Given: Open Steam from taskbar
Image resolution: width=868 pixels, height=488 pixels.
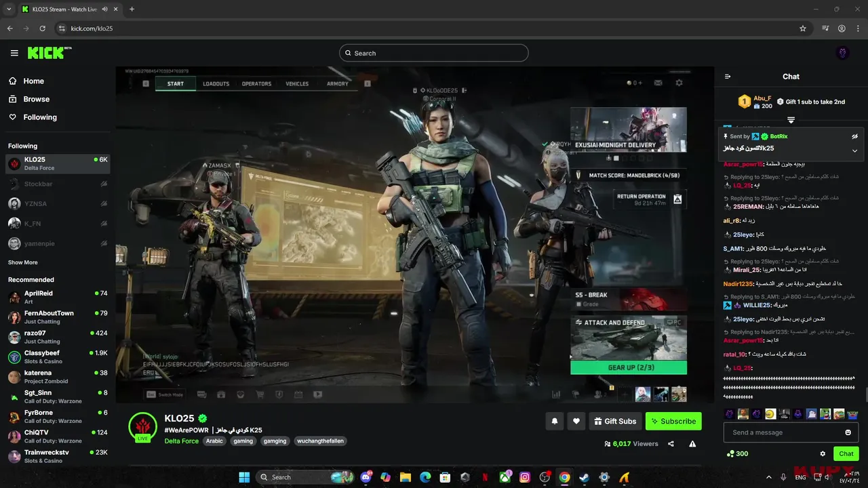Looking at the screenshot, I should (584, 477).
